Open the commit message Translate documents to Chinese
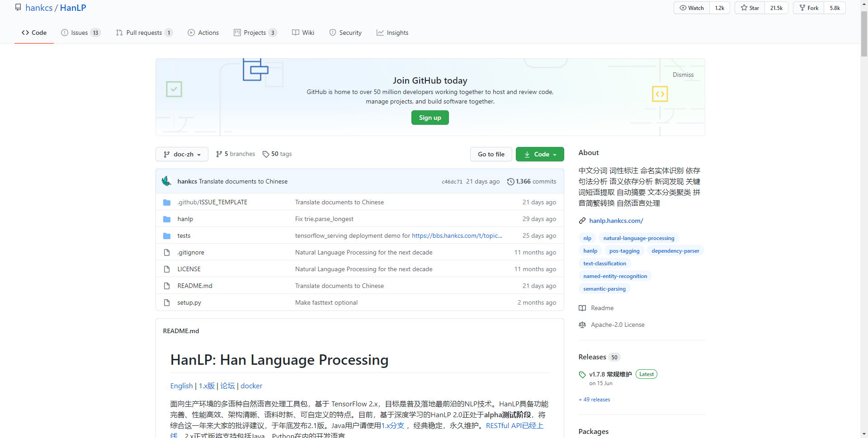Viewport: 868px width, 438px height. click(243, 181)
